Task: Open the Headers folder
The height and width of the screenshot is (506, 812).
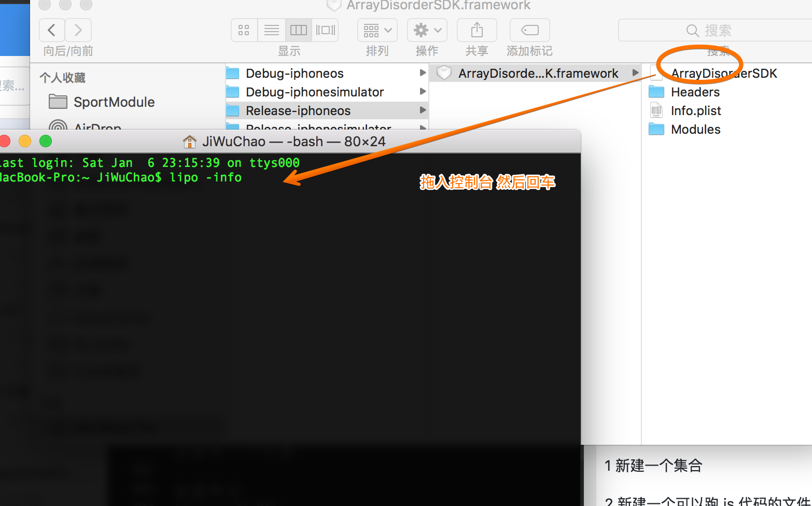Action: click(x=695, y=92)
